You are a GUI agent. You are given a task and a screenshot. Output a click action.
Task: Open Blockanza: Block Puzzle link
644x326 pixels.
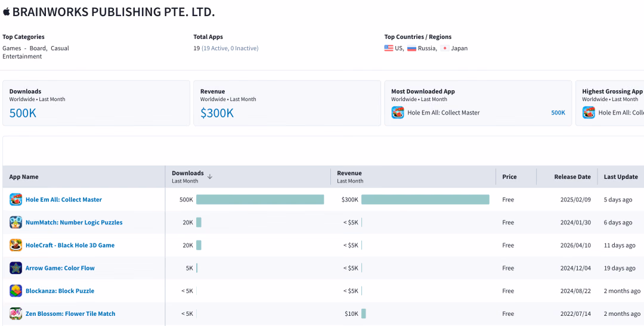coord(60,291)
